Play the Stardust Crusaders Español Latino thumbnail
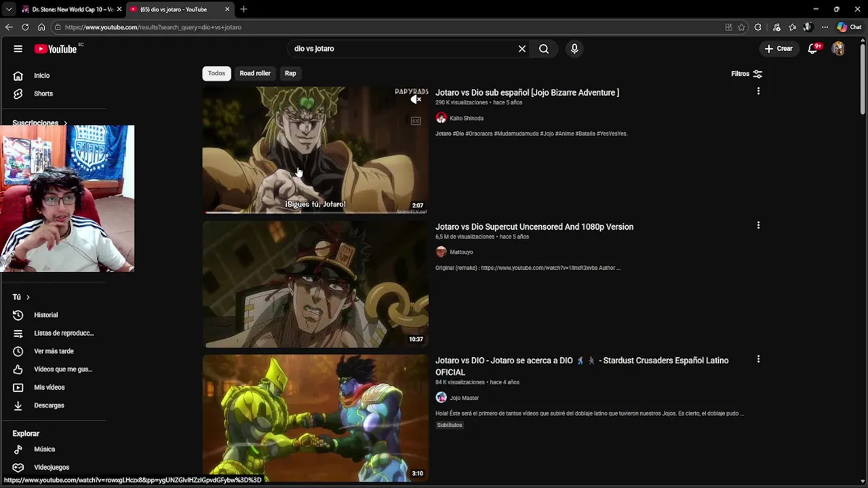Viewport: 868px width, 488px height. point(315,418)
